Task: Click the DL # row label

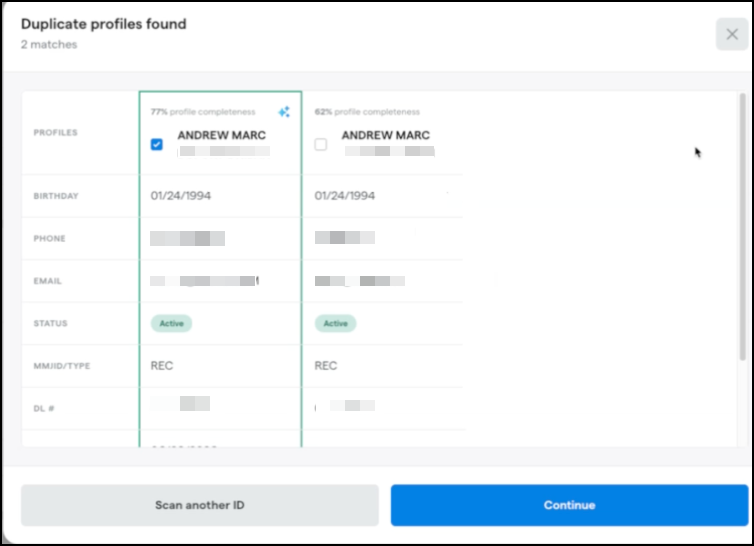Action: [44, 408]
